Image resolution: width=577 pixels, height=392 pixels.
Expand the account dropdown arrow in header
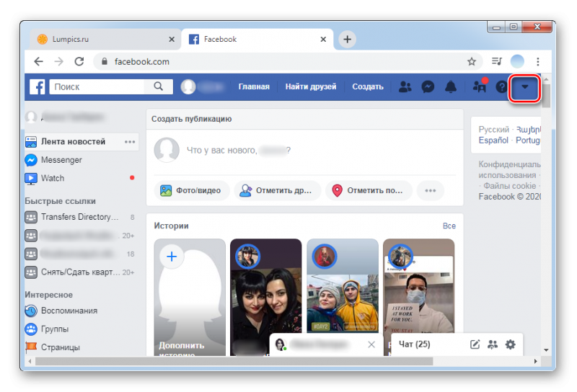point(525,86)
